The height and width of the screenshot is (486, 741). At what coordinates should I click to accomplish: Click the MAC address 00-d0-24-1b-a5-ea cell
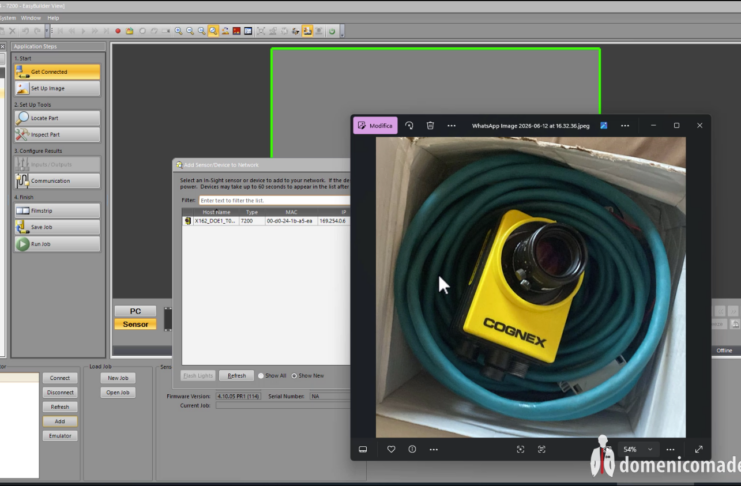click(x=290, y=221)
